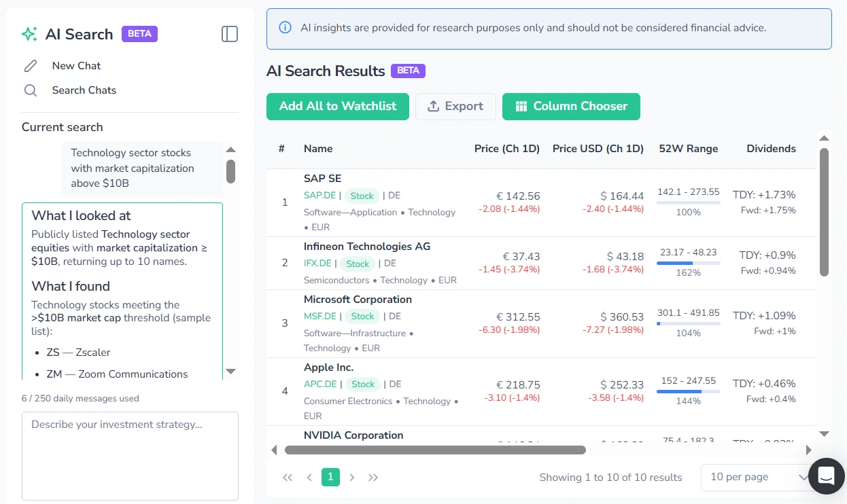The image size is (847, 504).
Task: Open the Column Chooser
Action: 571,106
